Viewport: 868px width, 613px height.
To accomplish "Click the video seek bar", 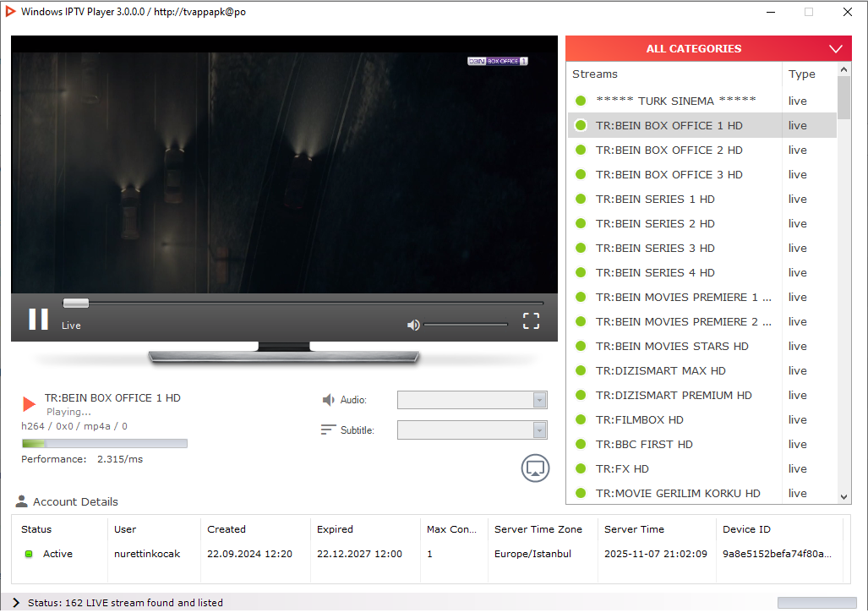I will (304, 303).
